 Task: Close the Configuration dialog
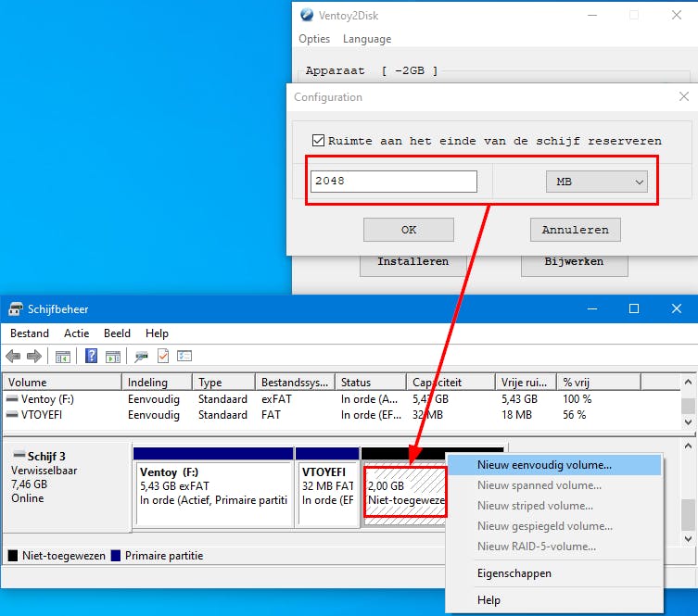click(684, 96)
